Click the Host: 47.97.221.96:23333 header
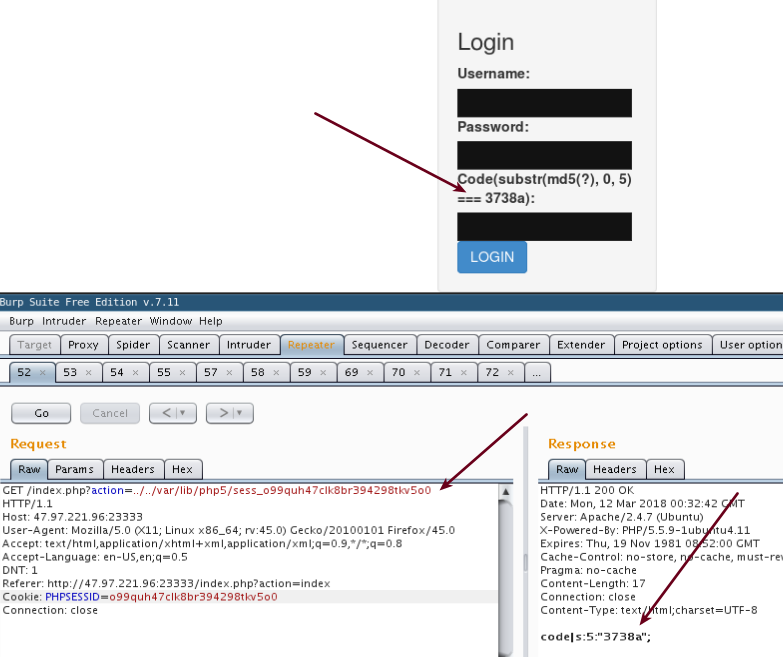 72,517
